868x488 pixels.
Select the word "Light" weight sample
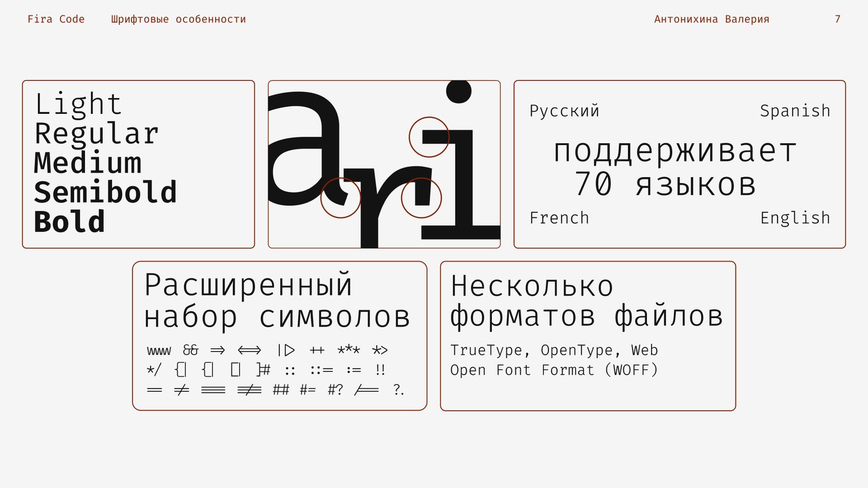[x=78, y=104]
